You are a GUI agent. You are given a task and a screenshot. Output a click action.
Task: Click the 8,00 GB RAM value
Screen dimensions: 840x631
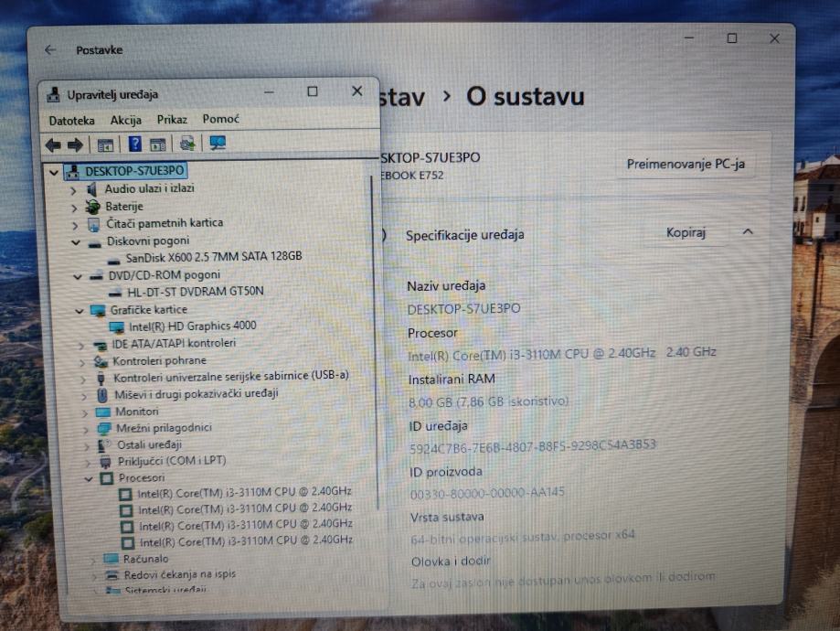488,401
